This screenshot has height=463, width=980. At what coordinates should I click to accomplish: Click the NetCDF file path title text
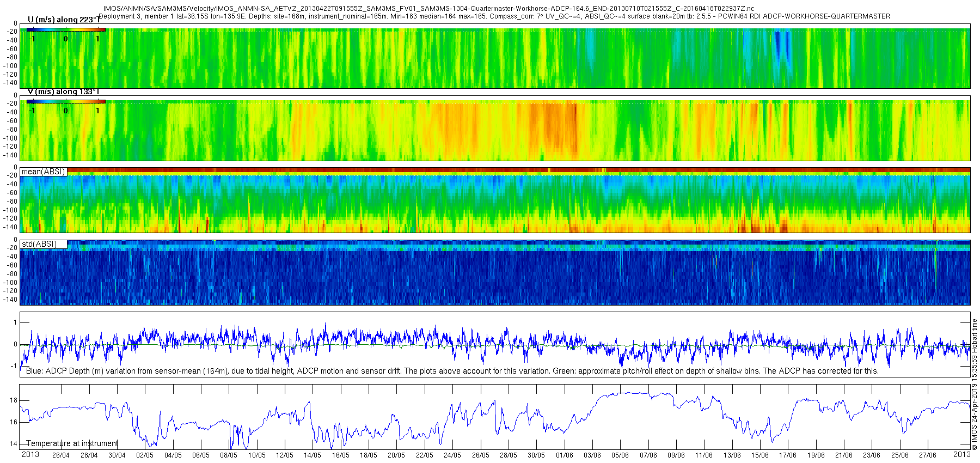point(428,9)
